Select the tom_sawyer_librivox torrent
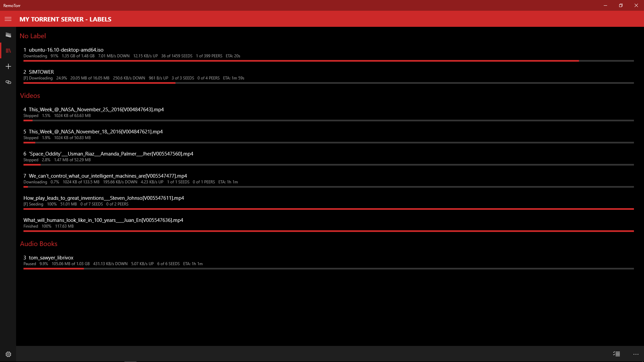Image resolution: width=644 pixels, height=362 pixels. (x=51, y=258)
